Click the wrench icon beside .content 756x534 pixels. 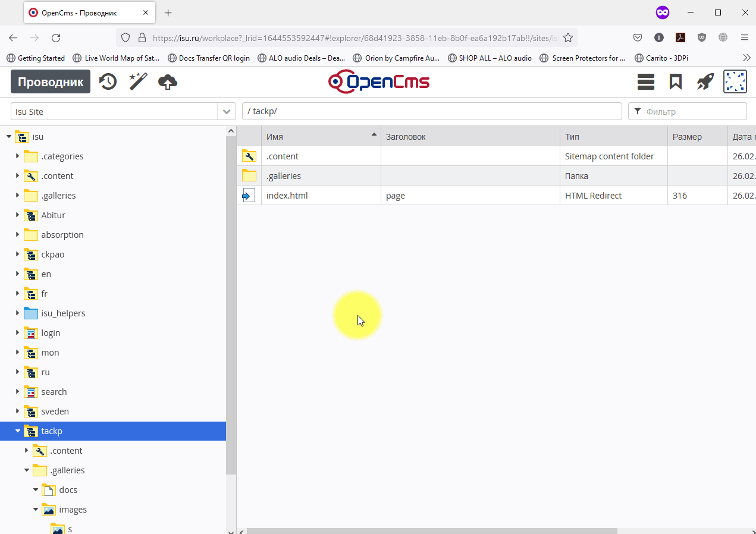coord(248,155)
